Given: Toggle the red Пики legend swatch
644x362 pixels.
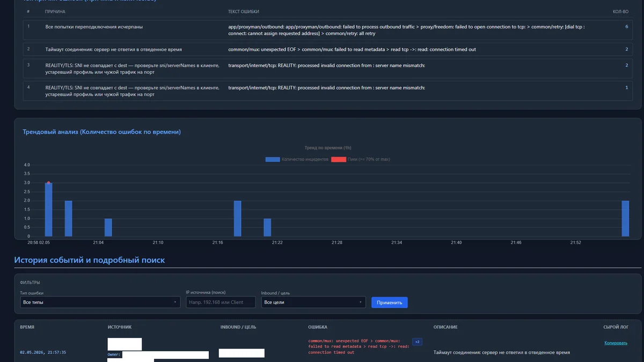Looking at the screenshot, I should coord(339,159).
